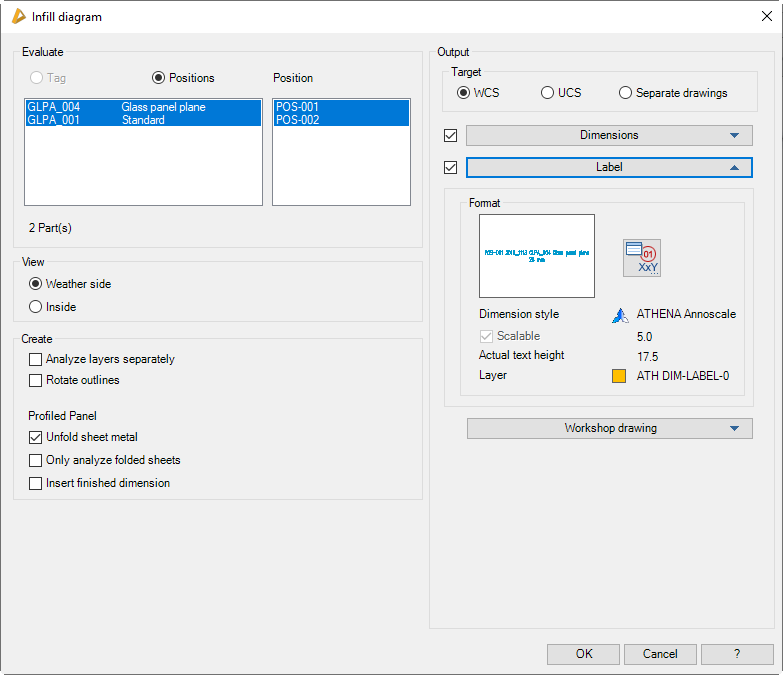Click the label format settings icon
This screenshot has width=783, height=675.
tap(642, 258)
